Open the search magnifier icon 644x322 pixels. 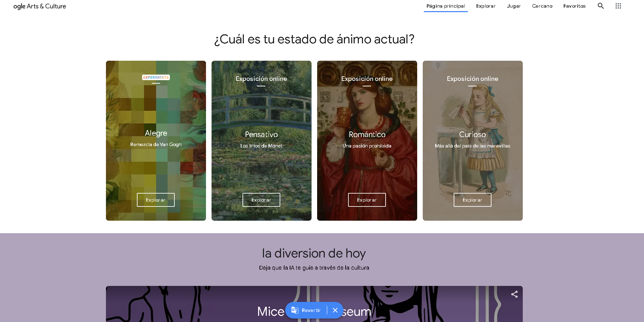tap(601, 6)
